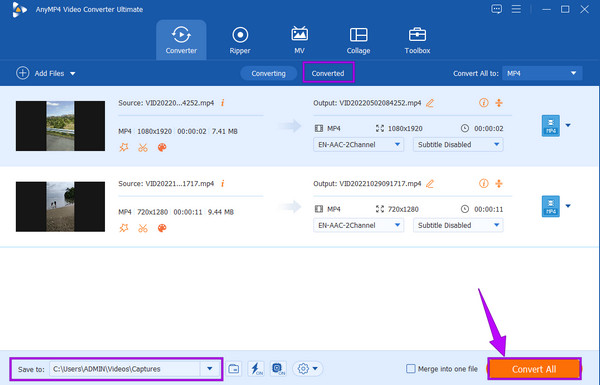
Task: Open the output folder icon
Action: pos(233,369)
